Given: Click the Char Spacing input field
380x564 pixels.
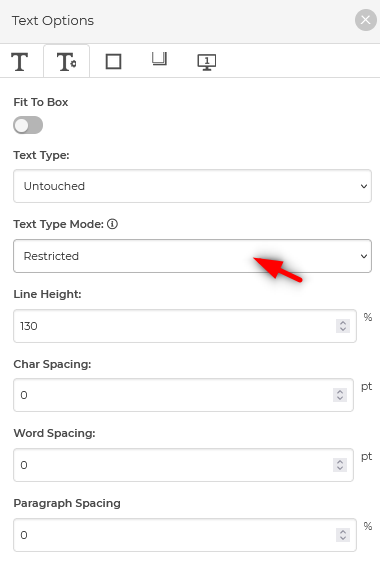Looking at the screenshot, I should [184, 395].
